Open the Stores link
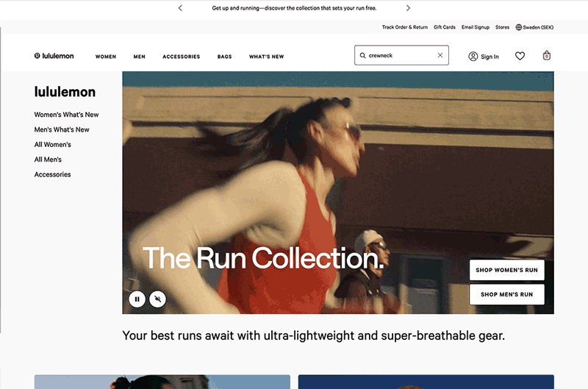This screenshot has height=389, width=588. coord(502,27)
